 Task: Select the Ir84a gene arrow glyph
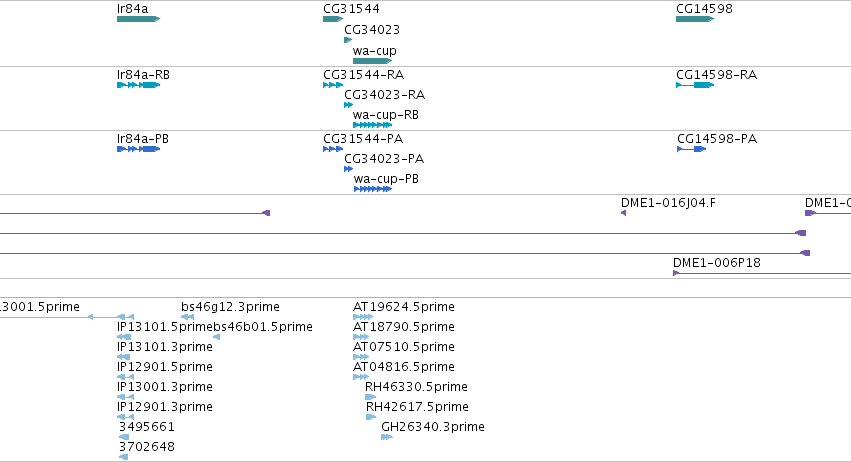pos(138,19)
